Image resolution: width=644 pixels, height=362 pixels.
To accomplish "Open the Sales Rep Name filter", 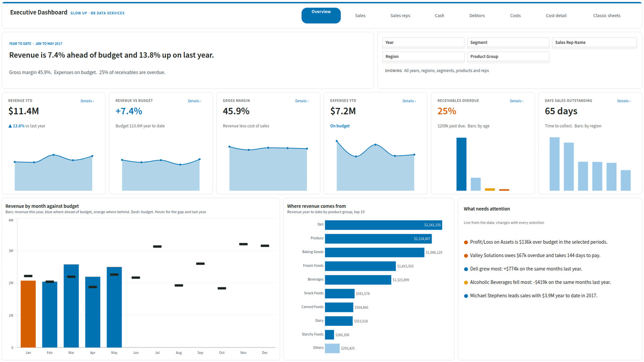I will (x=594, y=43).
